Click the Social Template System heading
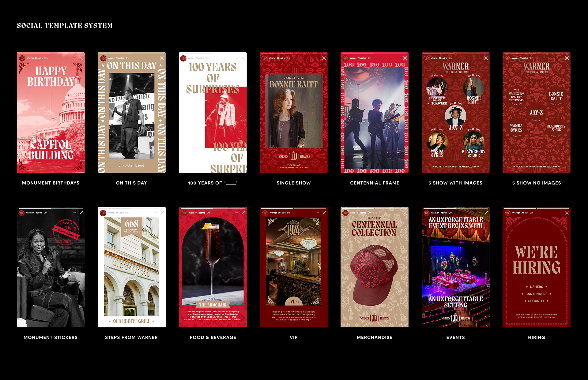 (65, 26)
